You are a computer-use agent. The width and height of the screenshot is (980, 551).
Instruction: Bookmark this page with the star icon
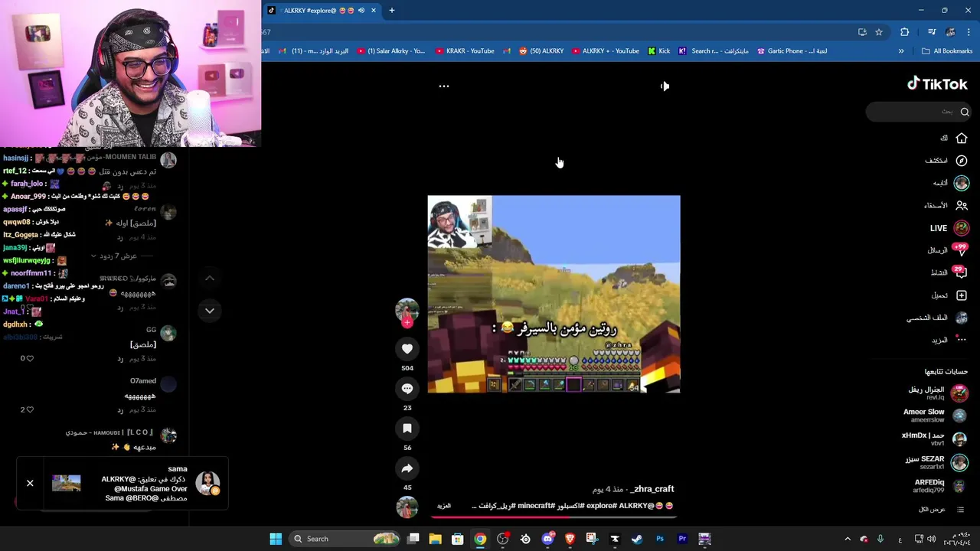point(879,32)
